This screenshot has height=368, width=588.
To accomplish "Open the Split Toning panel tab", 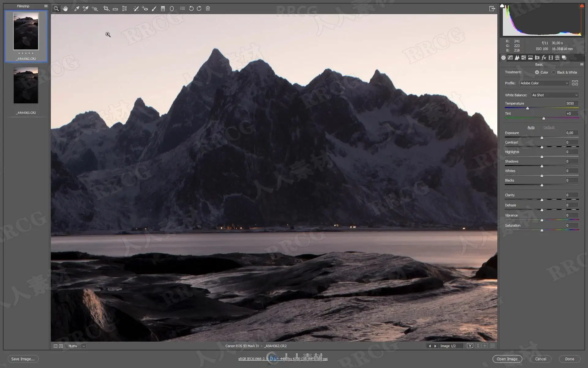I will [x=530, y=58].
